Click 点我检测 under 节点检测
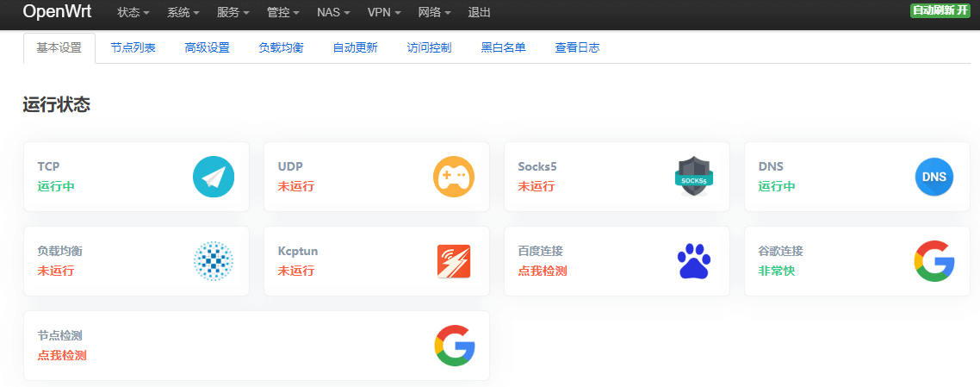Screen dimensions: 980x387 (x=61, y=355)
